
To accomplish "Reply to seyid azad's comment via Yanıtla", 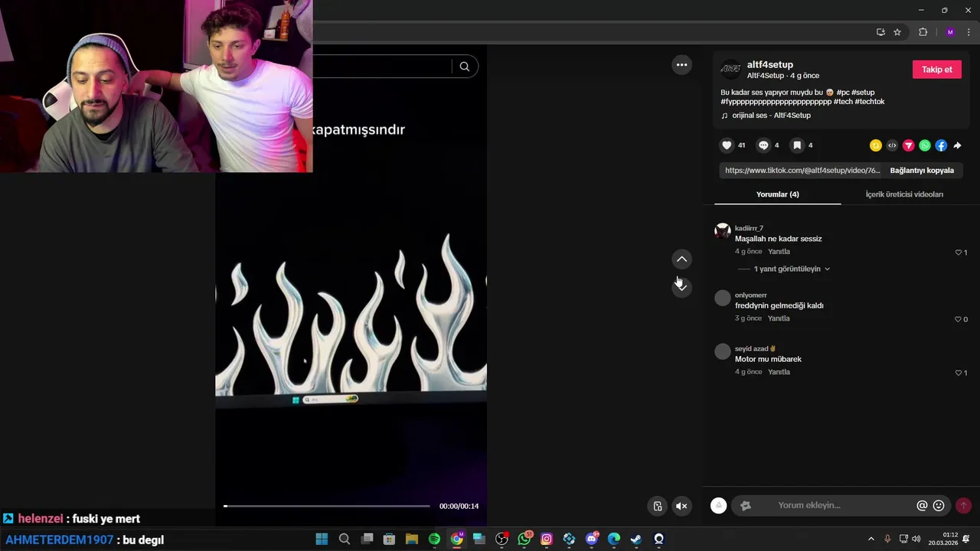I will pyautogui.click(x=779, y=372).
